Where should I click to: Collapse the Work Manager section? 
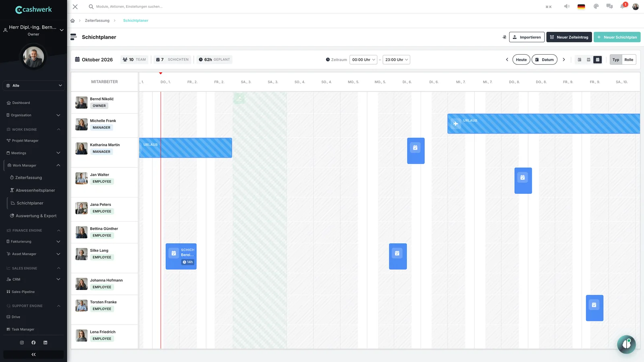[x=33, y=165]
